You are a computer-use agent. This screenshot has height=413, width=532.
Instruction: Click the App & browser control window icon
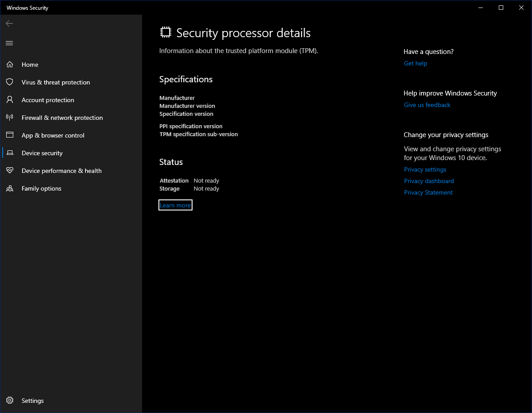tap(10, 135)
